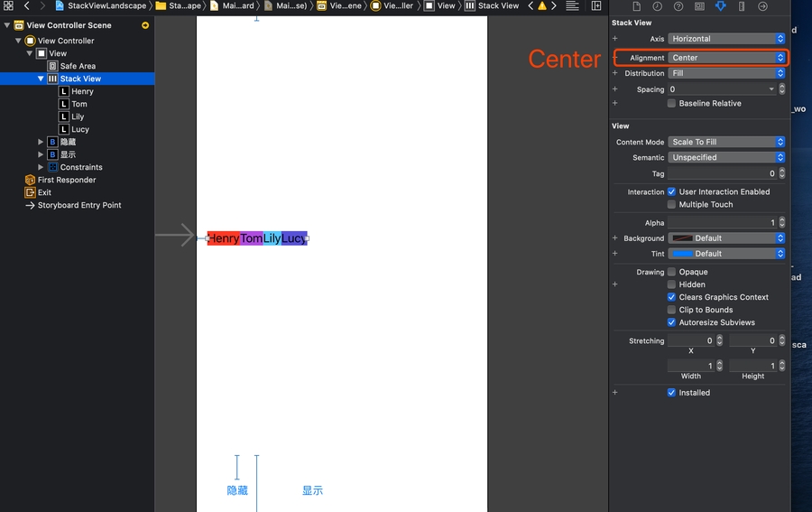
Task: Open the History inspector tab
Action: coord(658,6)
